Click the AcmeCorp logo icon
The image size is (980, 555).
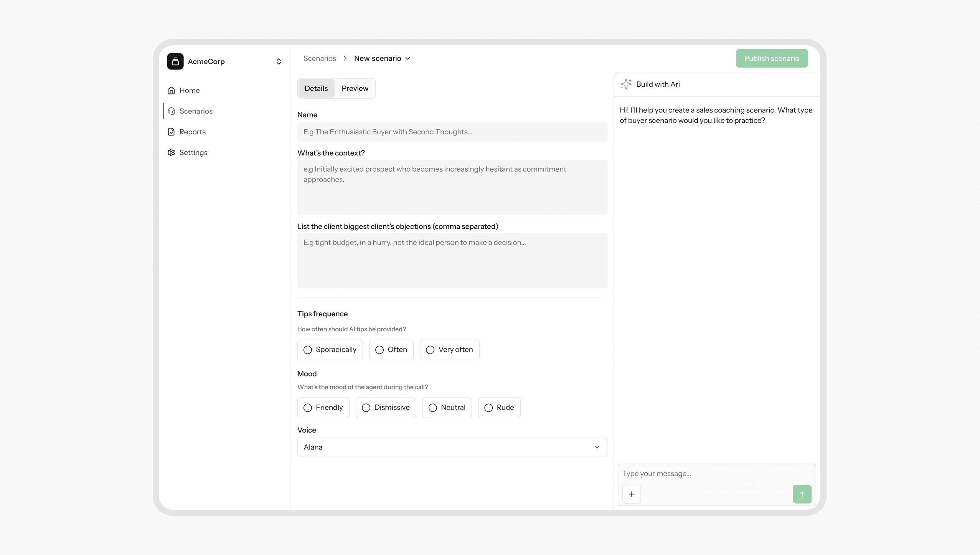click(175, 61)
